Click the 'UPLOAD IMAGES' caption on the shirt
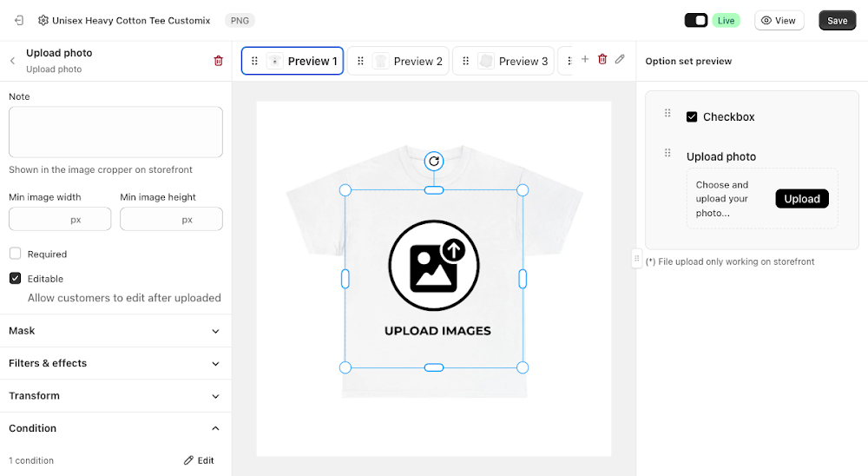 437,331
